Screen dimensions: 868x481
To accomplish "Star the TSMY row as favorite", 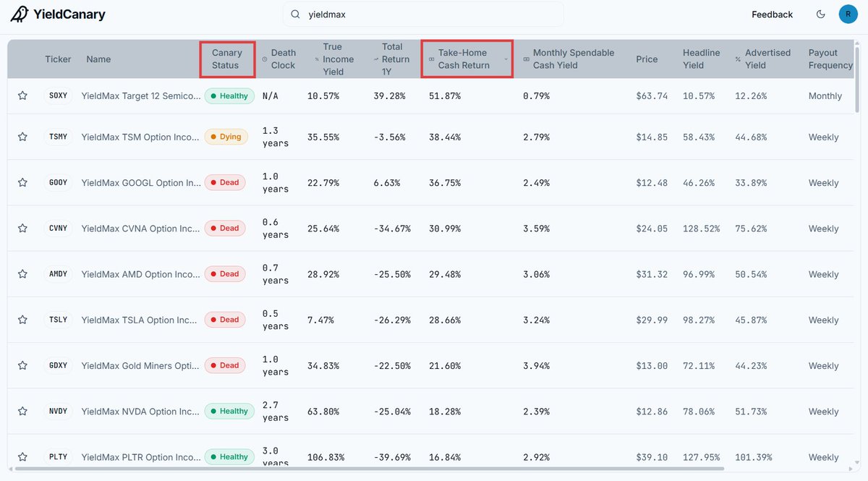I will point(22,137).
